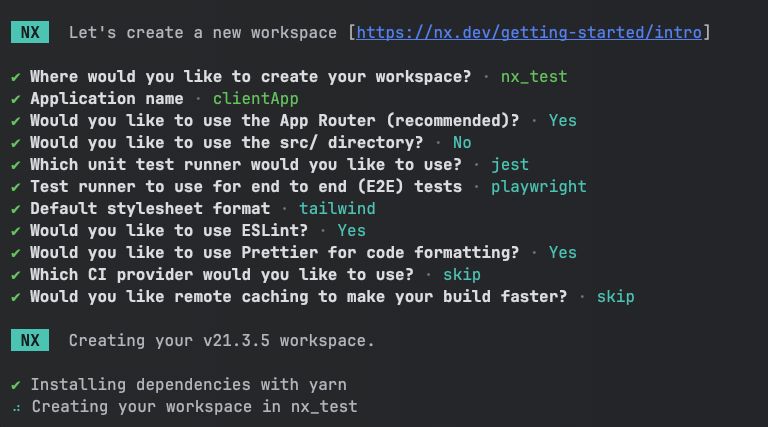Click the NX badge beside "Creating your v21.3.5"
Screen dimensions: 768x427
30,340
